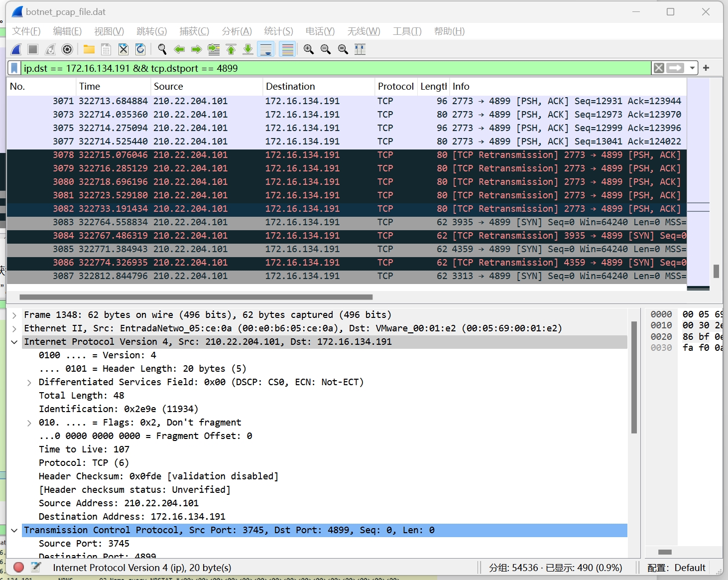Jump to the first packet
The image size is (728, 580).
point(231,49)
